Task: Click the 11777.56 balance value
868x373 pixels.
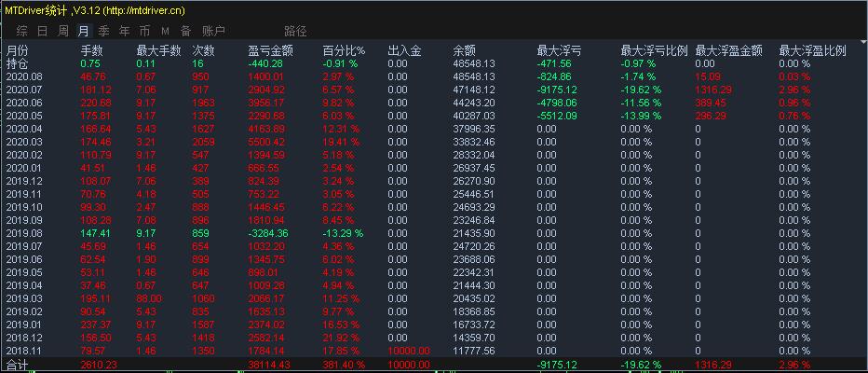Action: (x=474, y=351)
